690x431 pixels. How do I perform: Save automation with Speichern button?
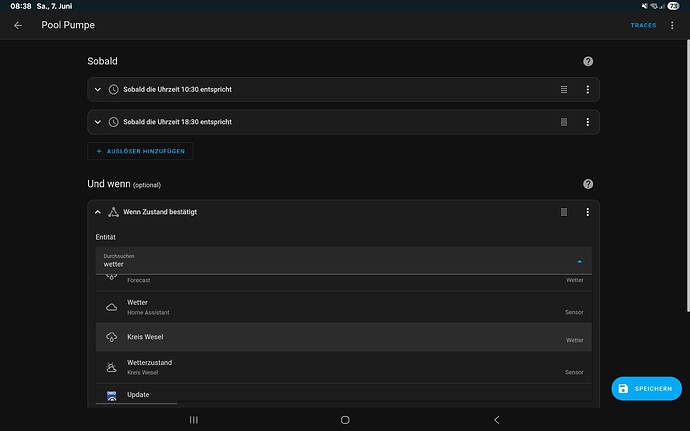646,389
